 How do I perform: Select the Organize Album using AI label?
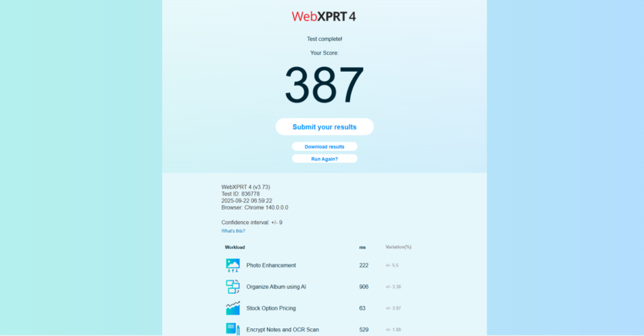[276, 287]
